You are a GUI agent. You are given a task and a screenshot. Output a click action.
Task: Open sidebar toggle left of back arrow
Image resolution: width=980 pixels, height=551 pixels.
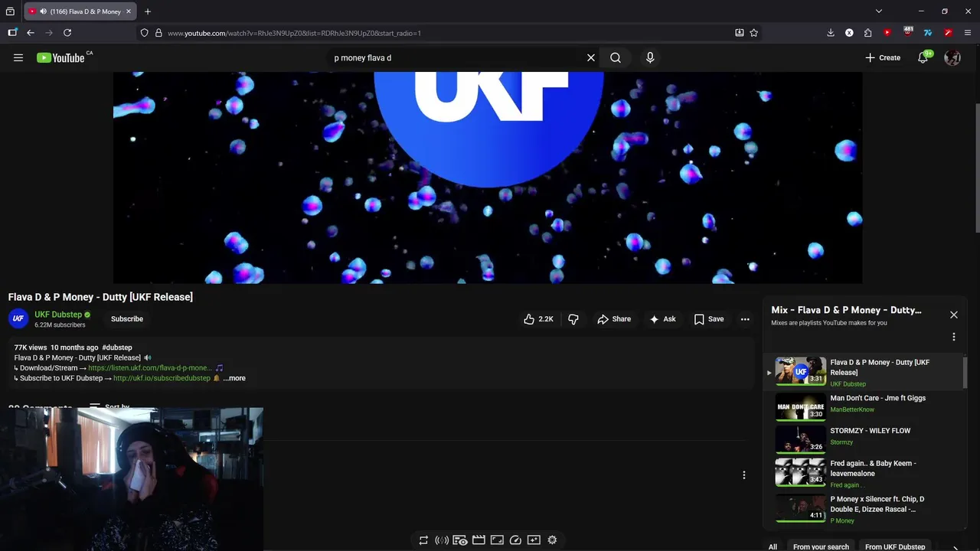pyautogui.click(x=12, y=33)
